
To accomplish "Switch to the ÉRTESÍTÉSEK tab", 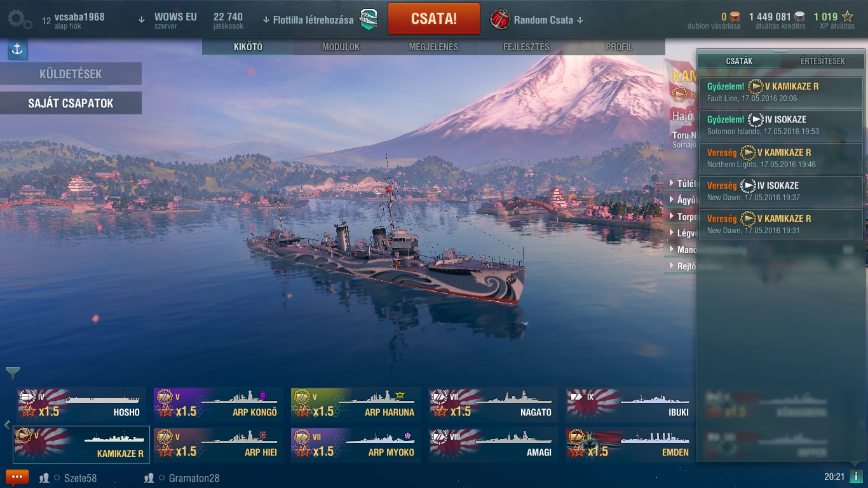I will pyautogui.click(x=822, y=61).
